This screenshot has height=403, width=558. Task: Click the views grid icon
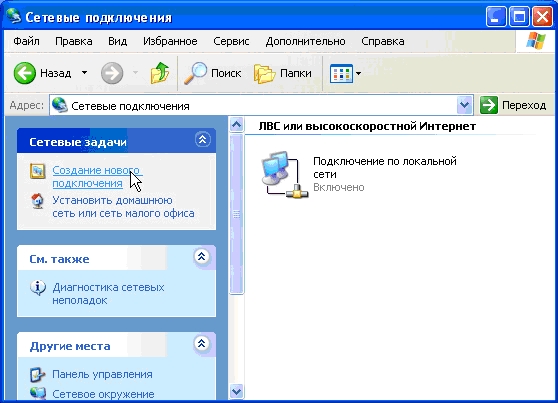pyautogui.click(x=341, y=73)
